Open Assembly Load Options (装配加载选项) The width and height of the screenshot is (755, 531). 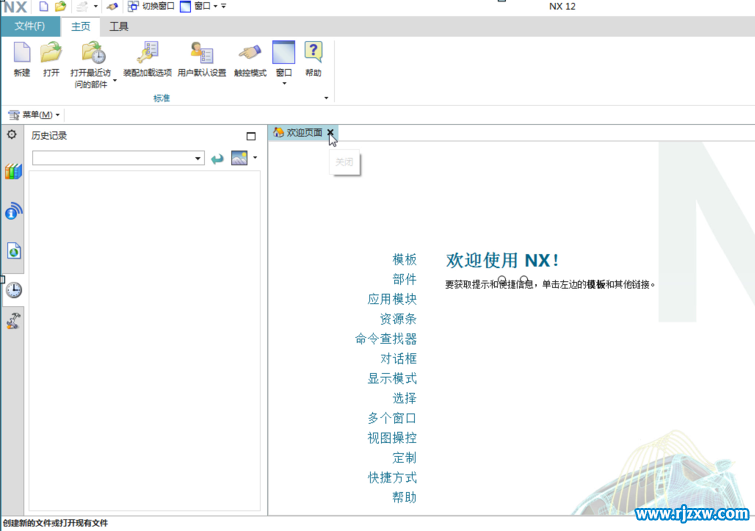(147, 52)
